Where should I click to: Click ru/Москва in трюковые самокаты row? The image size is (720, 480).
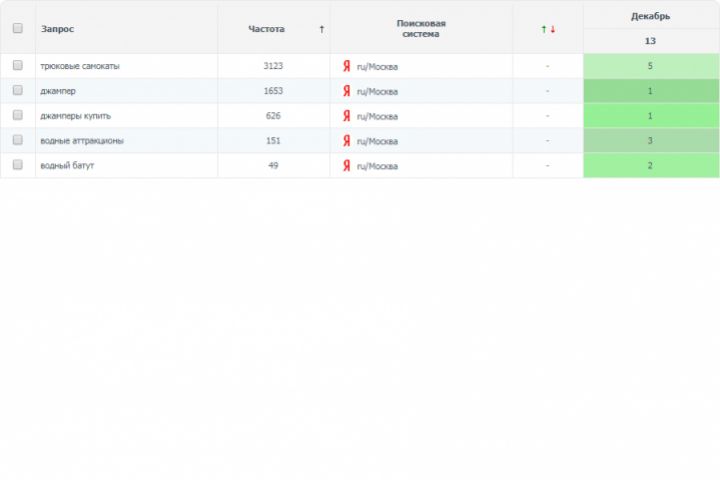(377, 67)
